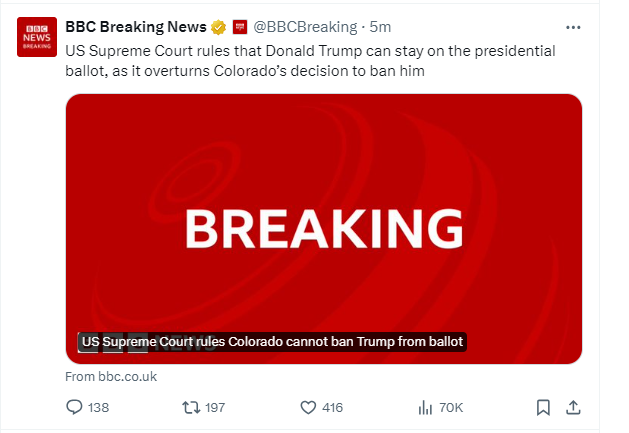Viewport: 629px width, 433px height.
Task: Click the small red BBC affiliate badge
Action: 240,26
